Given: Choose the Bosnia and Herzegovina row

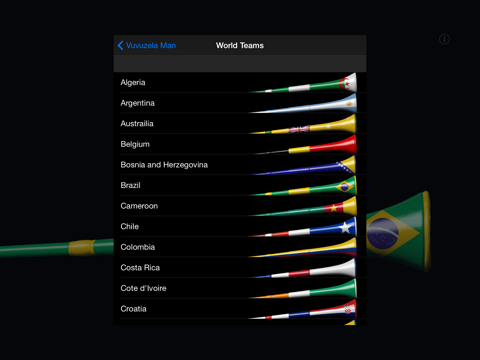Looking at the screenshot, I should point(240,165).
